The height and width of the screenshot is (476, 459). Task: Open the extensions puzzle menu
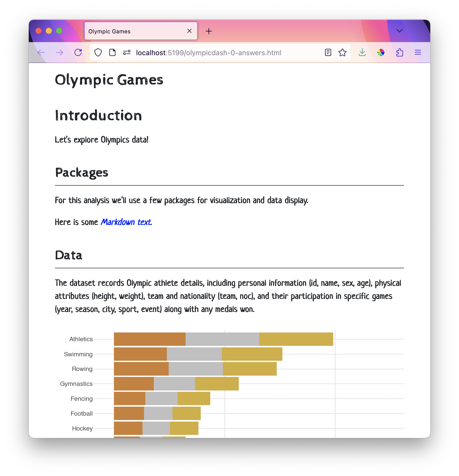pyautogui.click(x=399, y=53)
